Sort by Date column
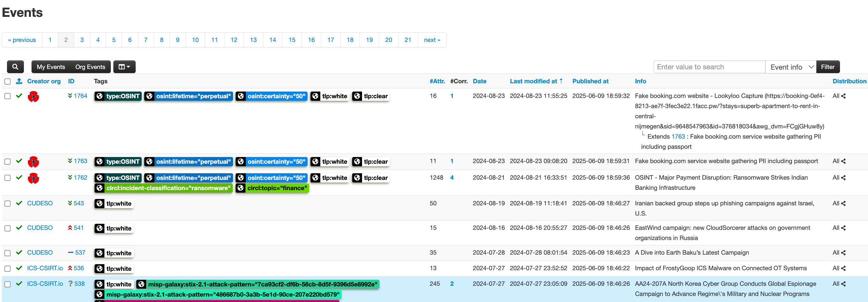This screenshot has width=868, height=302. pyautogui.click(x=480, y=81)
